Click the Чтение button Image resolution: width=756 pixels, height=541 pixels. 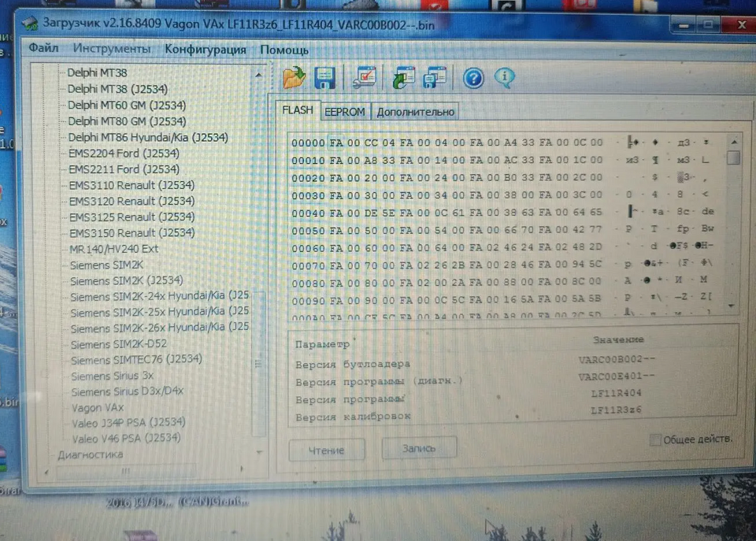click(x=326, y=450)
